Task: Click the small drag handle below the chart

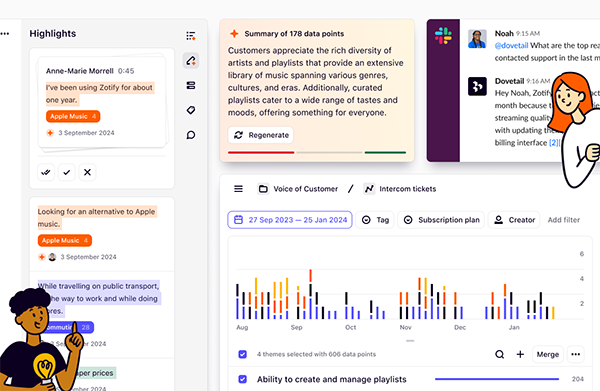Action: tap(410, 340)
